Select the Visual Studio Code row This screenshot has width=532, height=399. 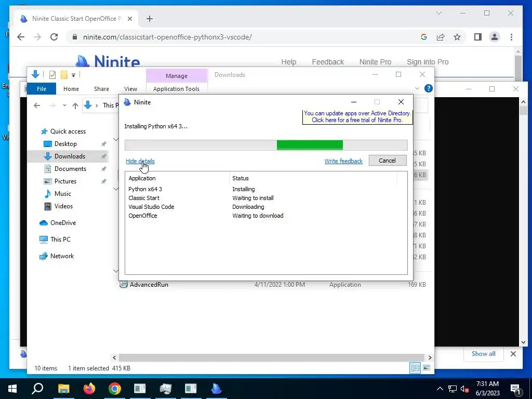point(261,207)
